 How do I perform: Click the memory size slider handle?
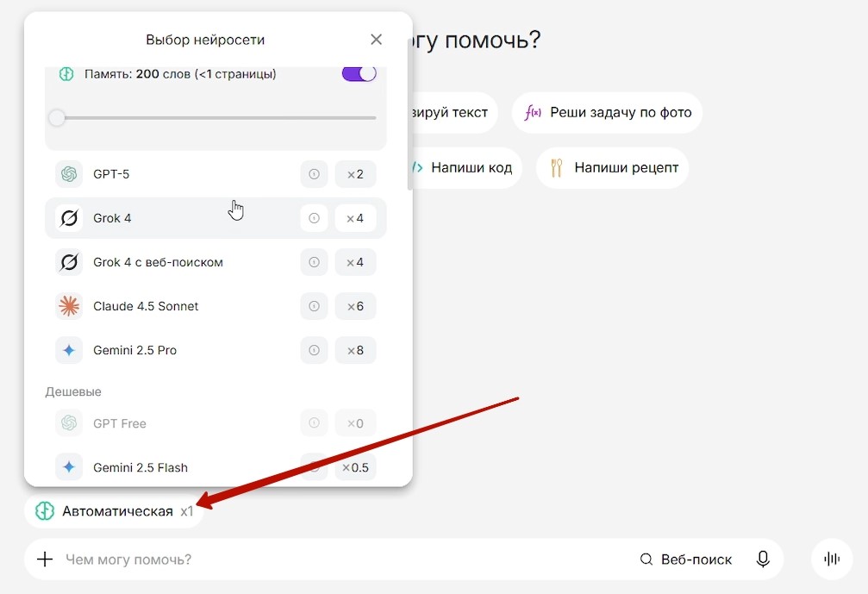point(57,118)
